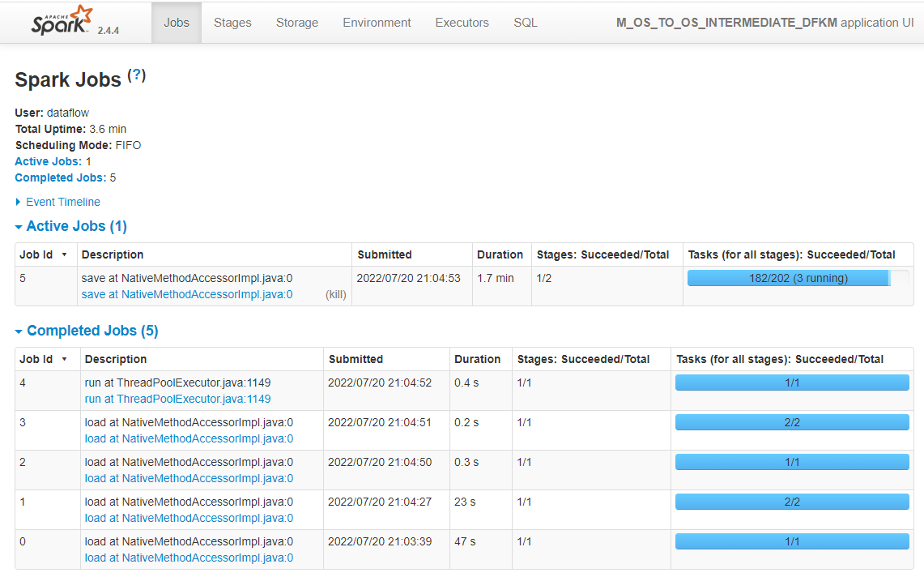
Task: Sort Active Jobs by Job Id column
Action: click(x=36, y=254)
